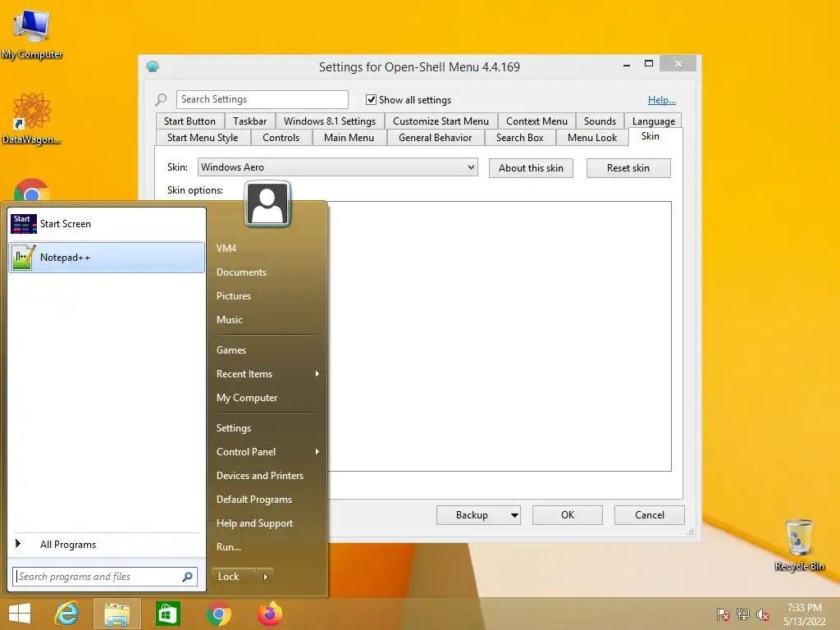The image size is (840, 630).
Task: Open the Search Box tab
Action: click(519, 138)
